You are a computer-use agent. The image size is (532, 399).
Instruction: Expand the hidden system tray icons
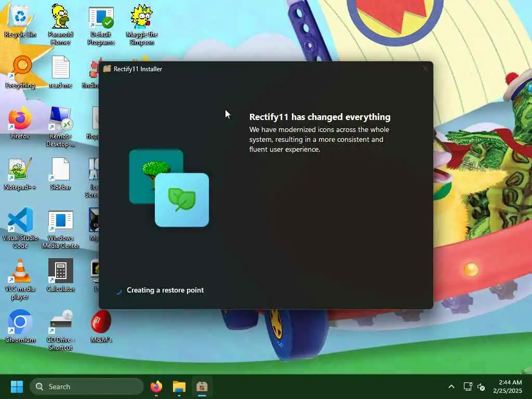click(451, 387)
